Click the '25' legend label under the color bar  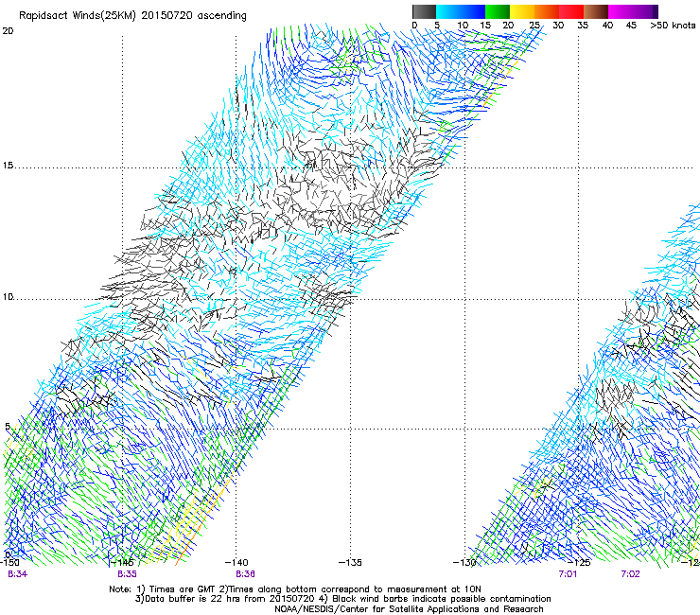coord(534,26)
